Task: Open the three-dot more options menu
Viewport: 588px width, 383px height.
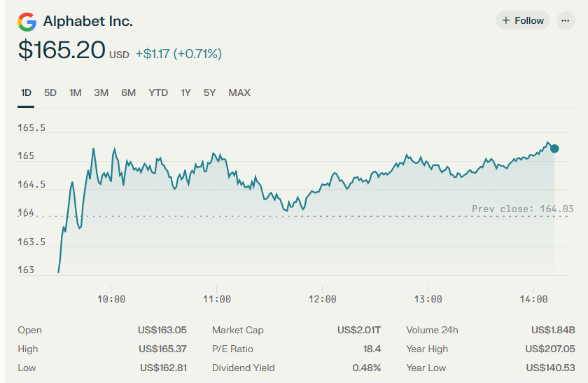Action: pos(566,20)
